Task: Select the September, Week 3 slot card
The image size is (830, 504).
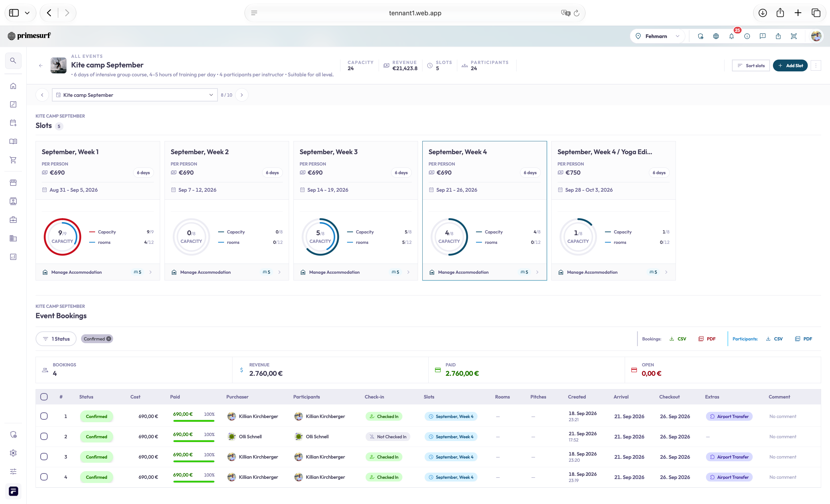Action: [x=356, y=210]
